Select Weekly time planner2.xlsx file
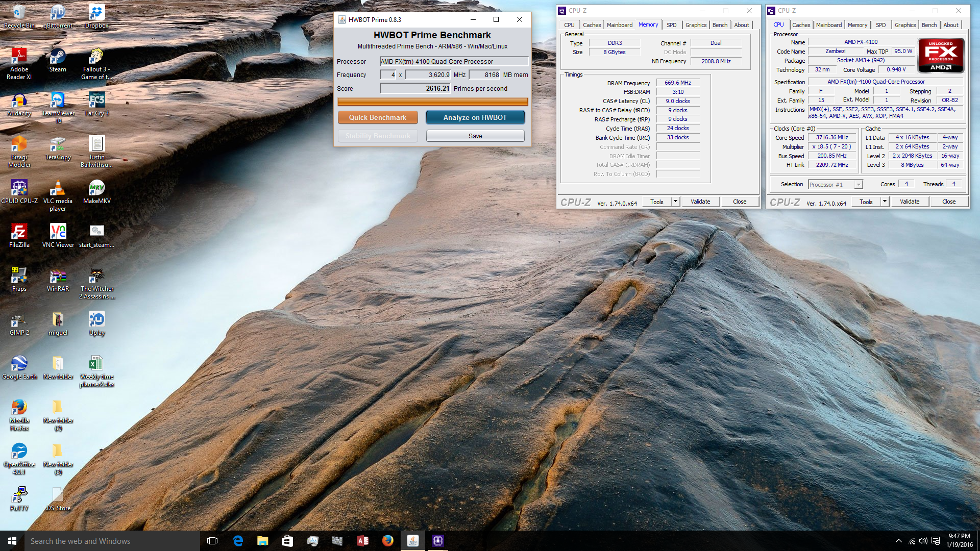Screen dimensions: 980x551 pos(96,371)
